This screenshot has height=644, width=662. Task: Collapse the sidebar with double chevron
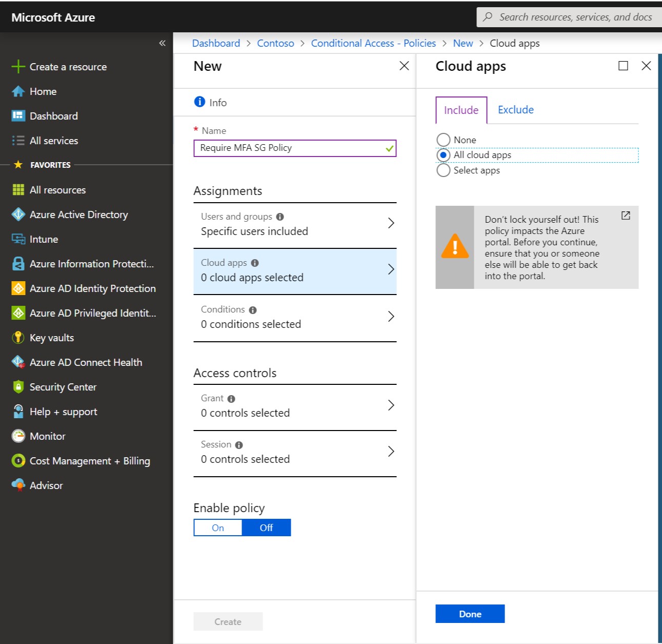(x=162, y=43)
